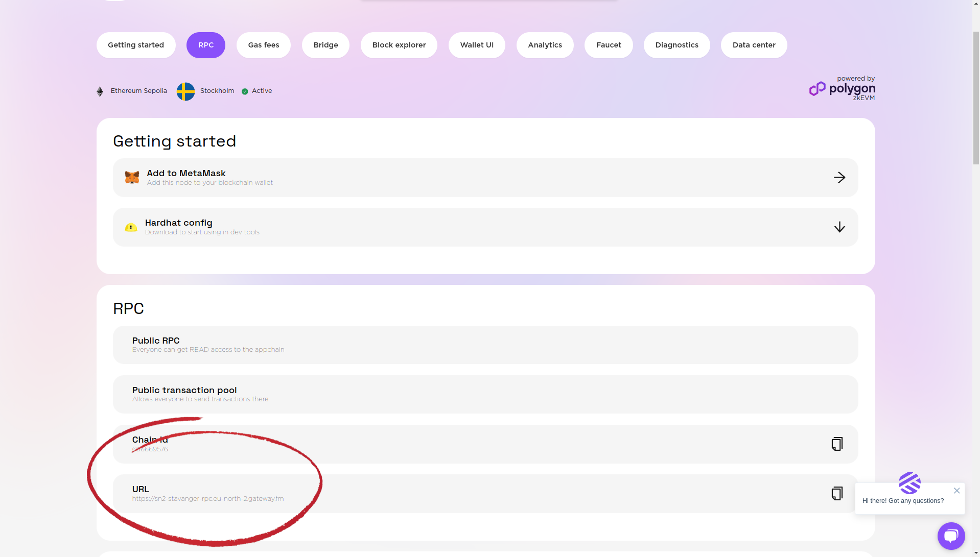Select the Block explorer tab
The height and width of the screenshot is (557, 980).
[399, 45]
